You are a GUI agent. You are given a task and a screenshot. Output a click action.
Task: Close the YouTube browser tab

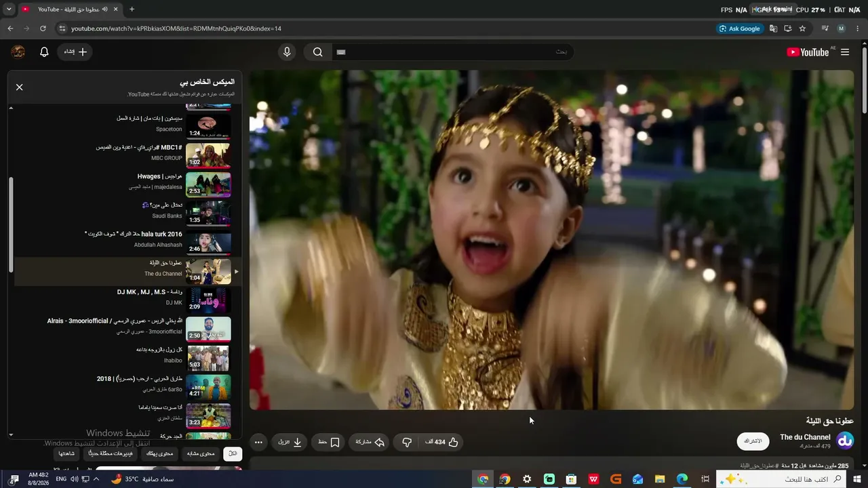tap(116, 9)
